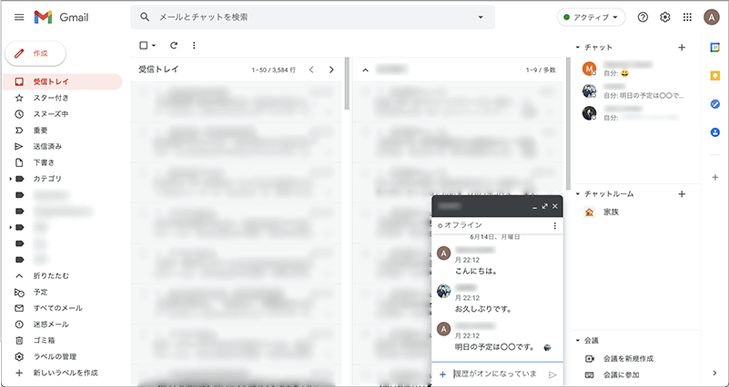Collapse the チャット section
The image size is (729, 387).
[x=578, y=47]
